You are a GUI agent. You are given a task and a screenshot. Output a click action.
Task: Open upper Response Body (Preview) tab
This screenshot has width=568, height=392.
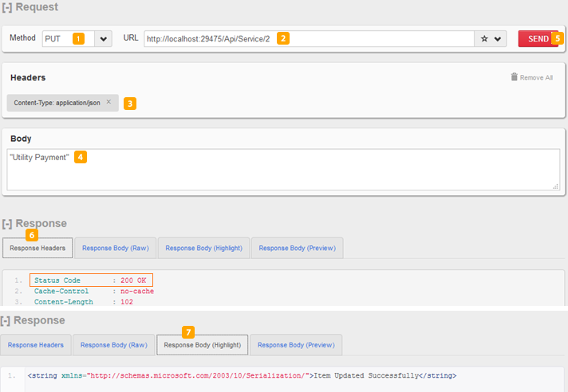click(x=298, y=248)
